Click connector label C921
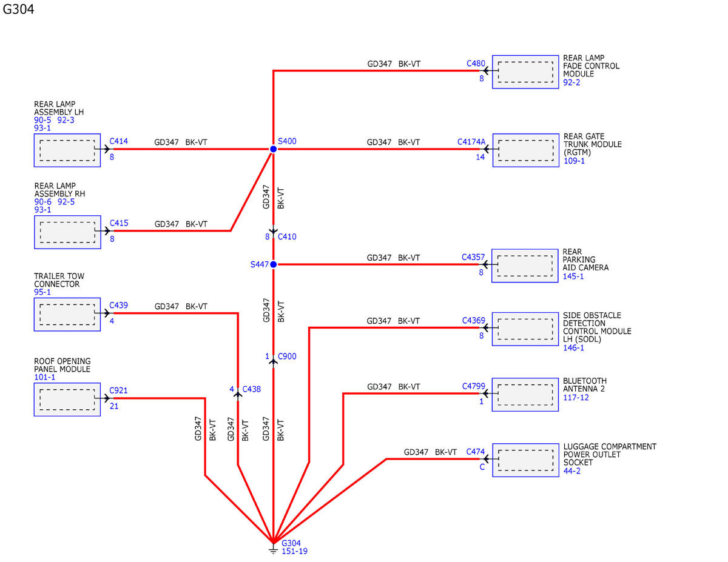The height and width of the screenshot is (562, 728). pos(119,390)
